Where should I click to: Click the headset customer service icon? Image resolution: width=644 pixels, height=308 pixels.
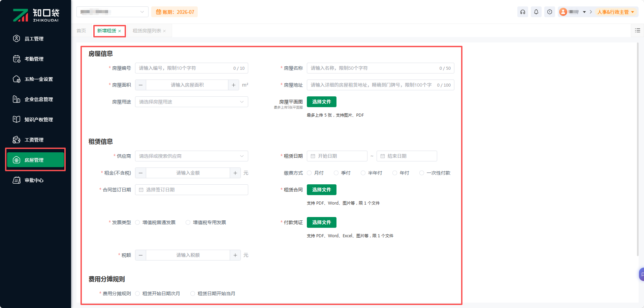[523, 12]
